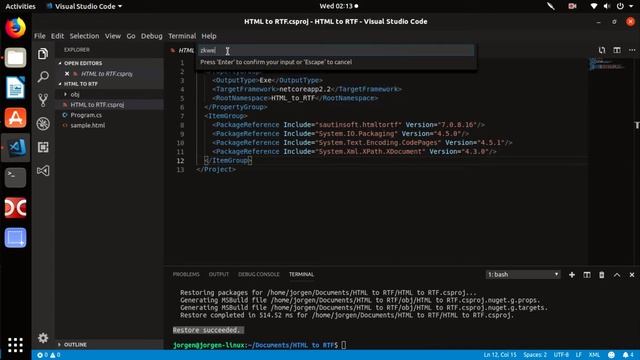Launch Firefox from the dock

[16, 28]
